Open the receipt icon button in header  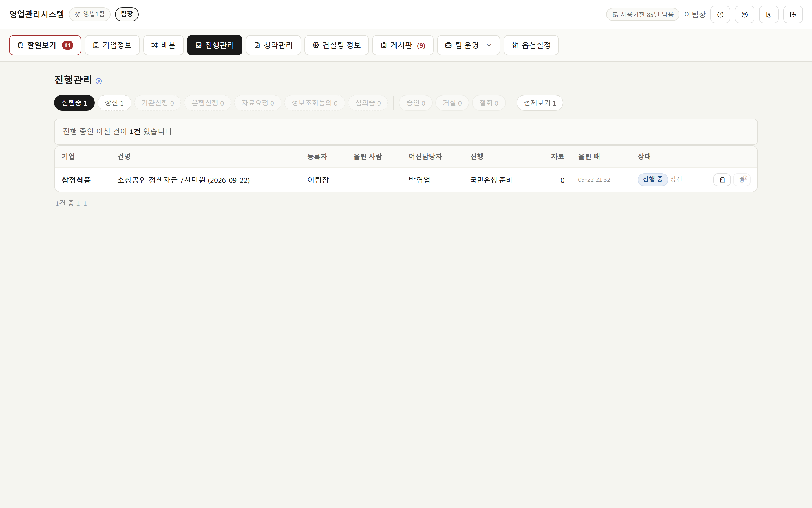[769, 14]
